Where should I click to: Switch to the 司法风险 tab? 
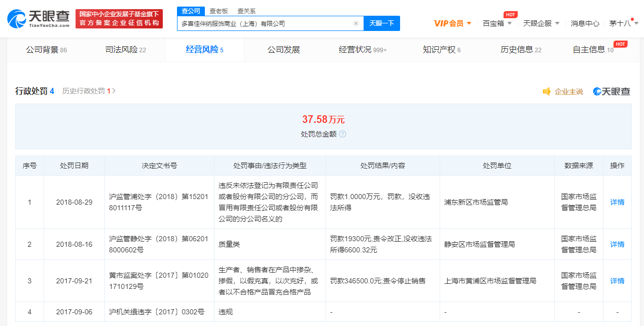[x=125, y=50]
